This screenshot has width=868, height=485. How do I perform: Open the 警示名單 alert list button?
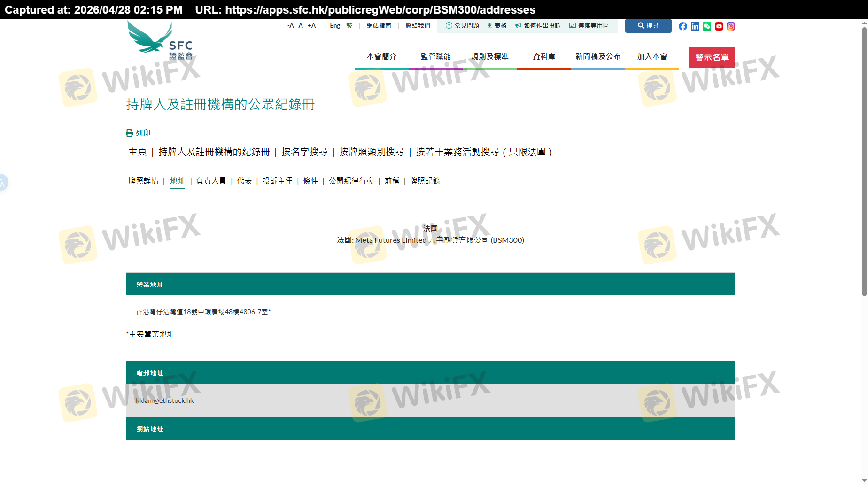coord(712,57)
